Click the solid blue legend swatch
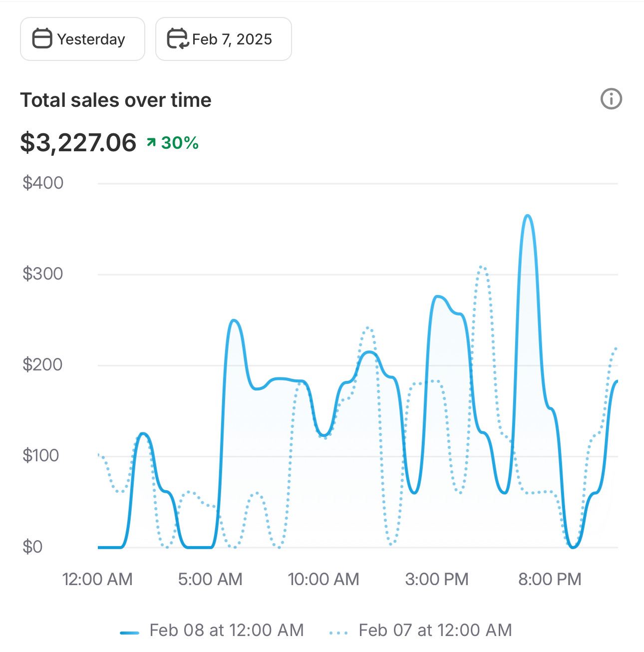 click(x=130, y=633)
